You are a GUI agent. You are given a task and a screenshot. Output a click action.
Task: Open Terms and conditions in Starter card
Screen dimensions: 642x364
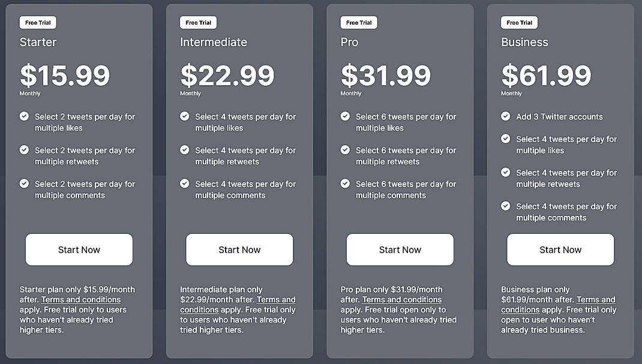click(81, 300)
